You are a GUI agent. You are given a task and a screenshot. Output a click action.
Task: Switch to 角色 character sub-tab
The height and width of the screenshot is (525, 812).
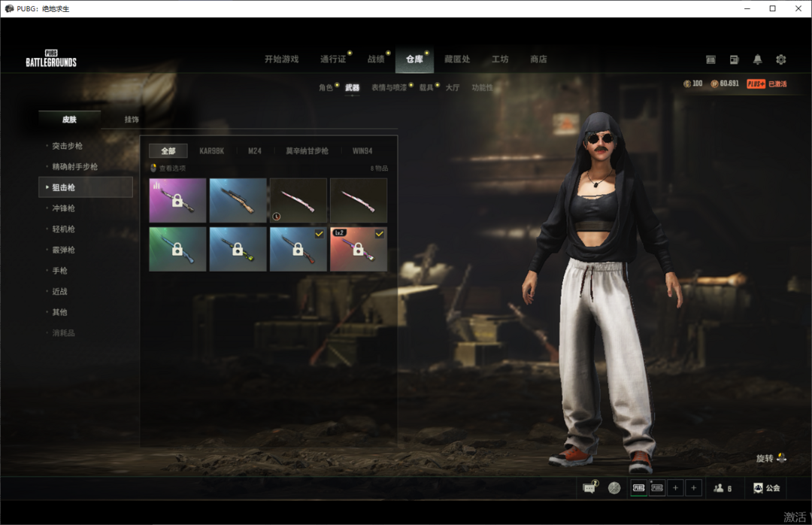pos(326,87)
